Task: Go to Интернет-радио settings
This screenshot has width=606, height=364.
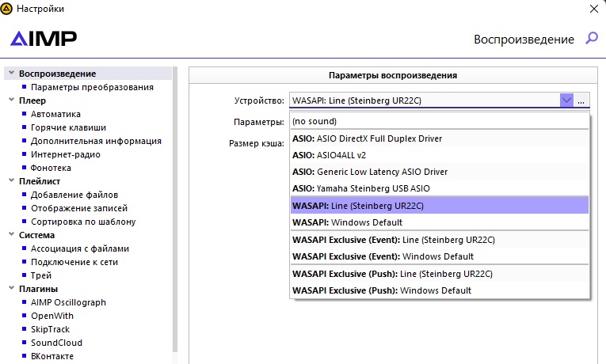Action: point(65,154)
